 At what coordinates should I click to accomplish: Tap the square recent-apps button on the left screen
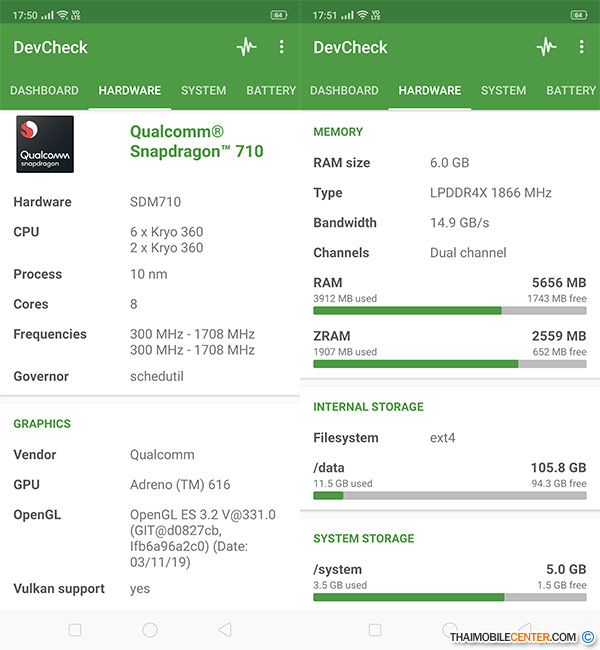click(x=75, y=630)
